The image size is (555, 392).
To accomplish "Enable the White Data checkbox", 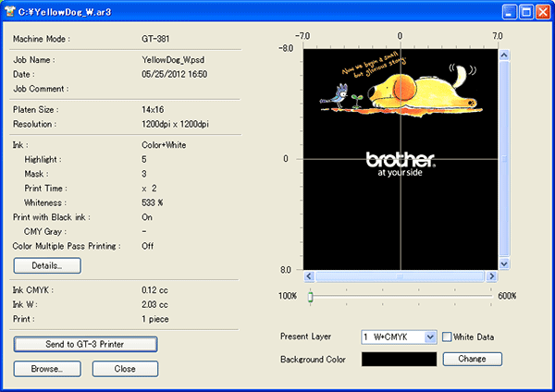I will (x=448, y=337).
